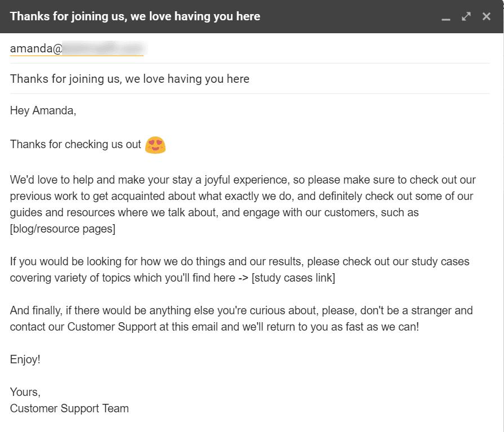This screenshot has width=504, height=432.
Task: Close the compose email window
Action: [487, 16]
